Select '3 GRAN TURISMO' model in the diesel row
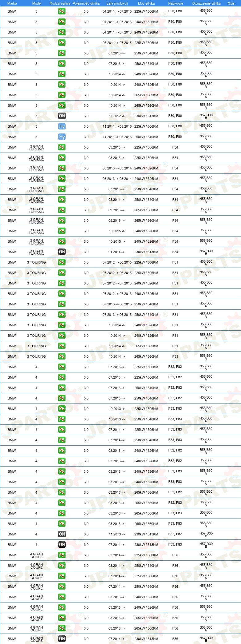 pos(37,252)
